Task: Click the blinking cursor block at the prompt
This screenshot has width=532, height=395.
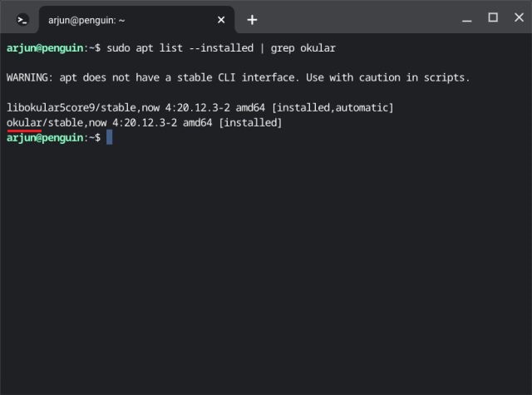Action: 109,137
